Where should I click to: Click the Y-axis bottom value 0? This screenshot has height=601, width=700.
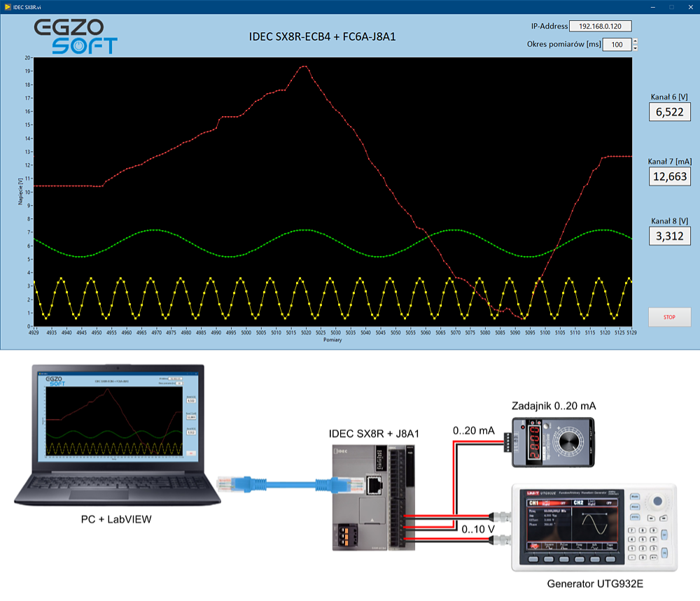click(29, 327)
